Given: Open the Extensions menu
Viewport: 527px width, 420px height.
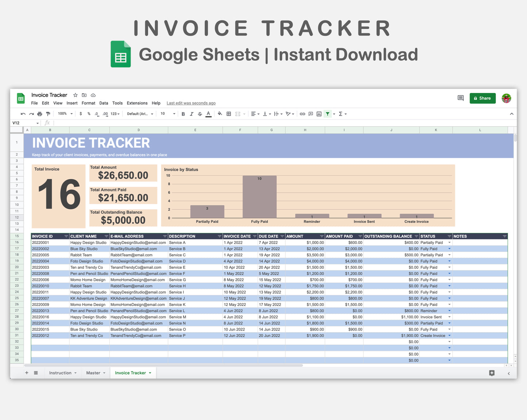Looking at the screenshot, I should point(137,103).
